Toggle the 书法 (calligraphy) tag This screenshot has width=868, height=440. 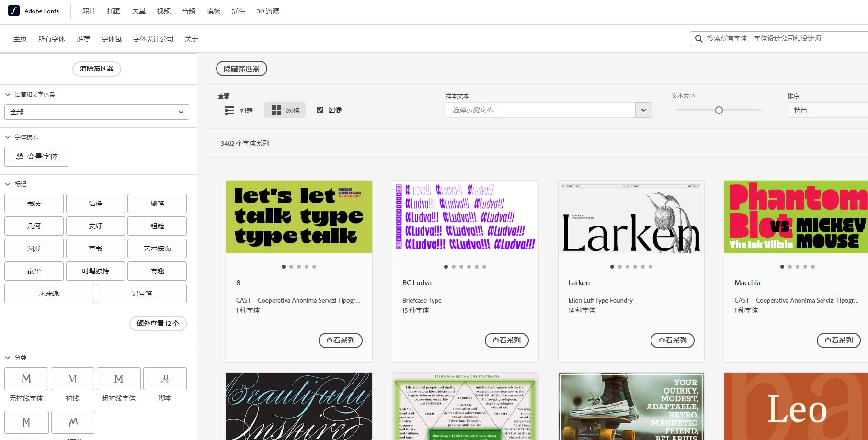[34, 203]
